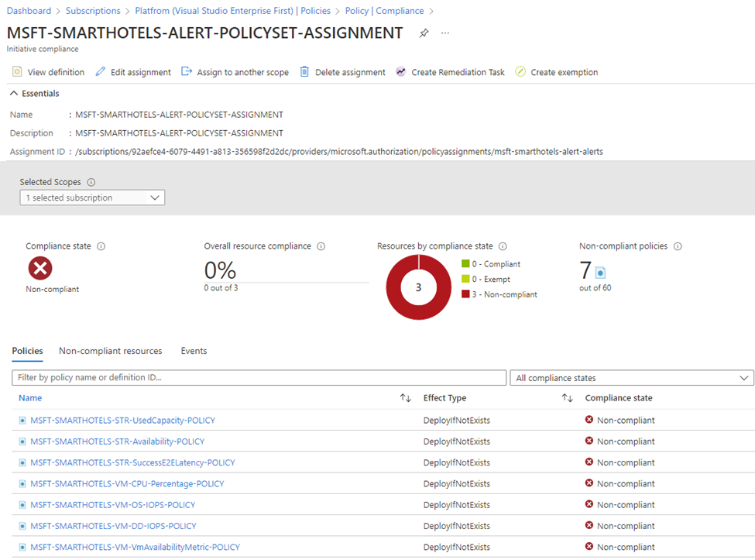This screenshot has height=560, width=755.
Task: Click 'out of 60' policies text
Action: tap(595, 288)
